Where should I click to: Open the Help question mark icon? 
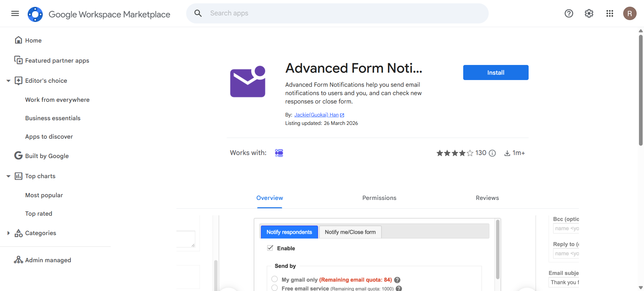(x=569, y=13)
